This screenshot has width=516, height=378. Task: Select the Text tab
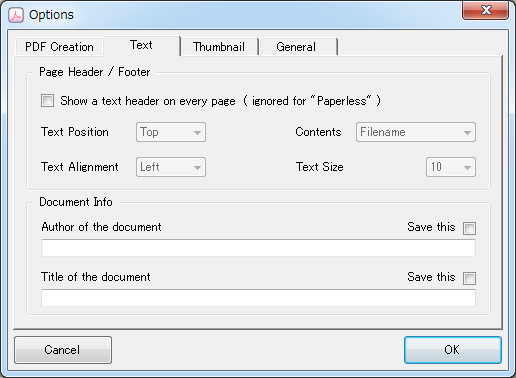click(142, 45)
